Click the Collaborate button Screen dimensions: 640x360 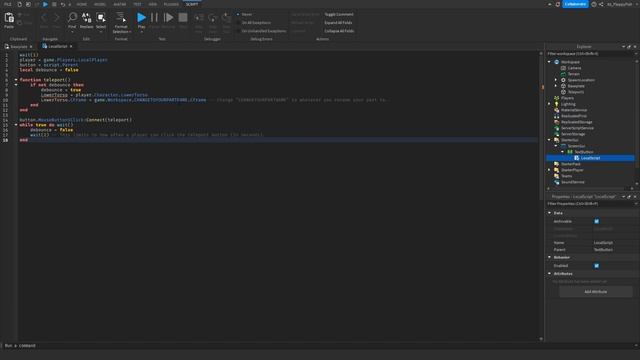(575, 4)
